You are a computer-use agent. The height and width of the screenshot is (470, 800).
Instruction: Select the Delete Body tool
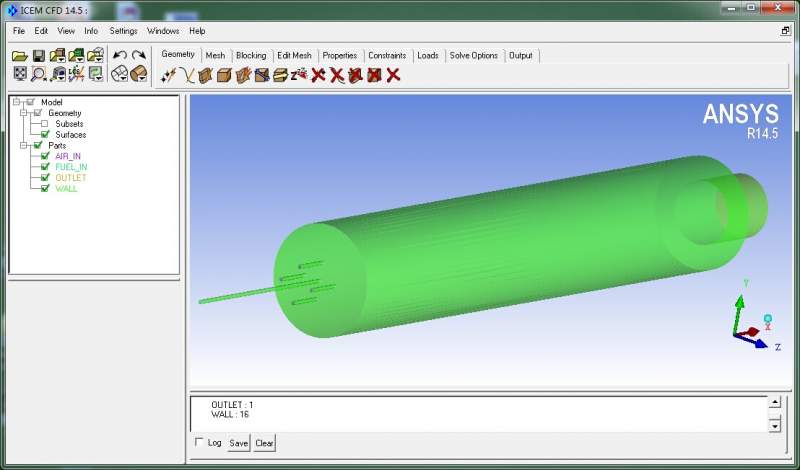coord(374,76)
